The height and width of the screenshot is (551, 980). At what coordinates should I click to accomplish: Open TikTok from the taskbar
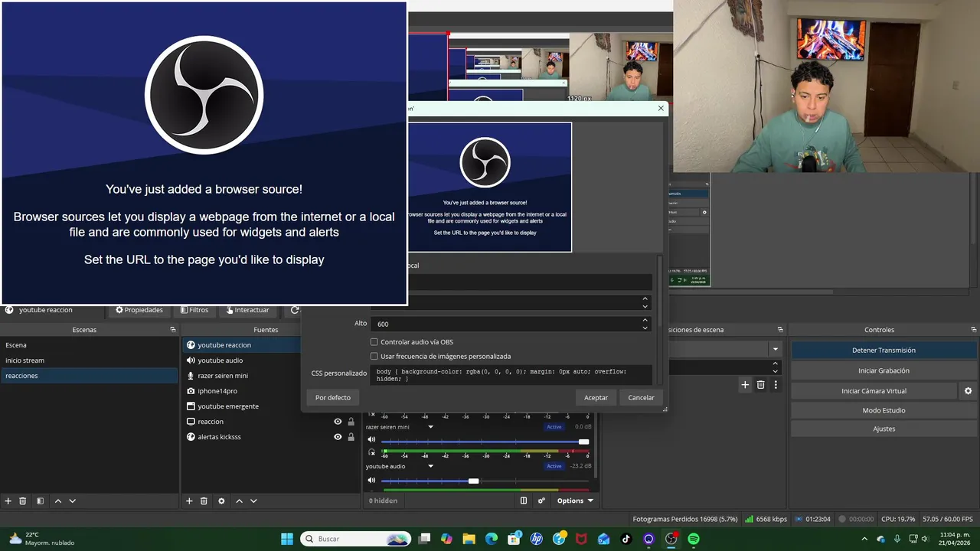(626, 539)
